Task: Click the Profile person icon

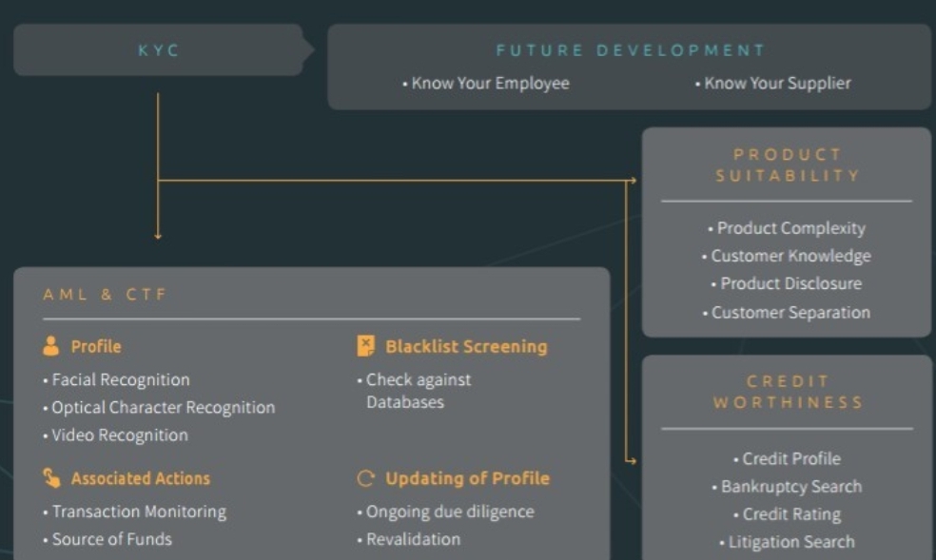Action: (51, 346)
